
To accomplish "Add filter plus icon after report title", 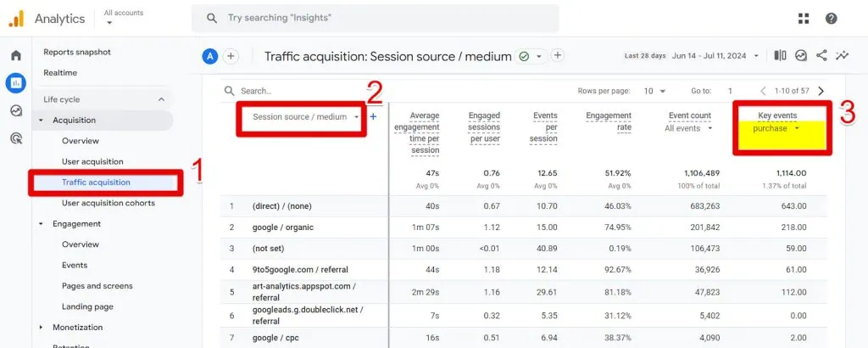I will 558,55.
